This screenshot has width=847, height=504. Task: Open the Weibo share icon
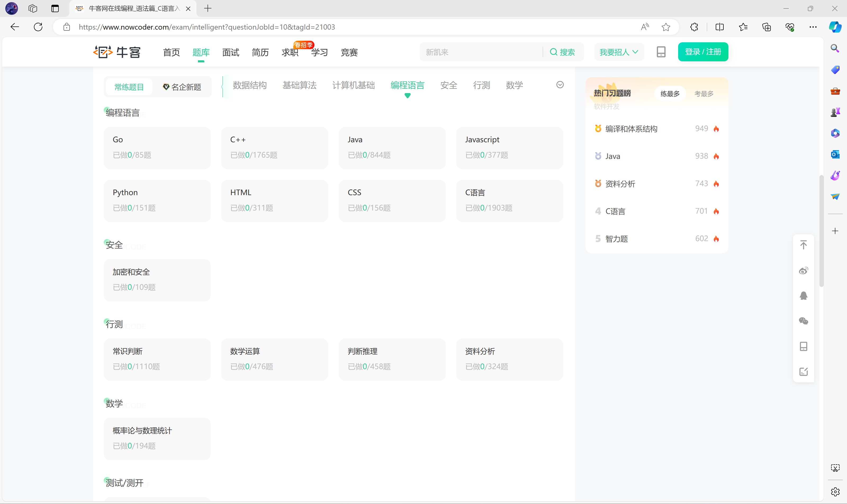(x=803, y=270)
